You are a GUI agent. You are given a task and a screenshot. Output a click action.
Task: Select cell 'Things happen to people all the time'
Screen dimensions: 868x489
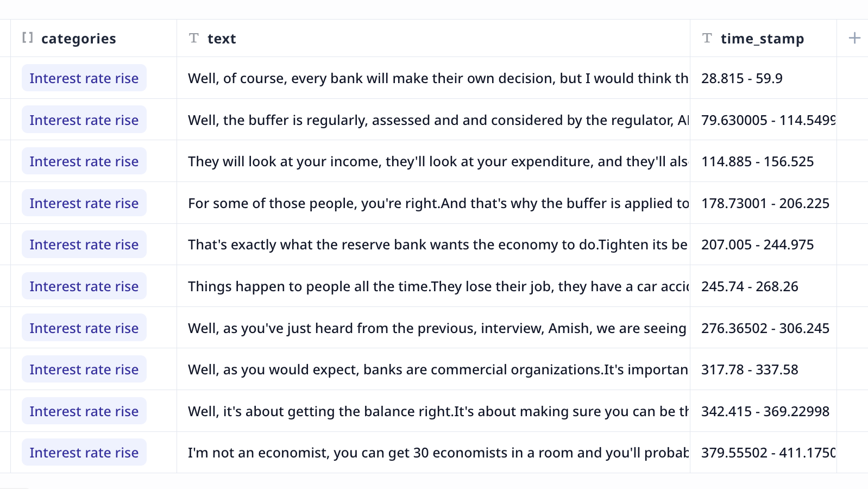tap(433, 286)
